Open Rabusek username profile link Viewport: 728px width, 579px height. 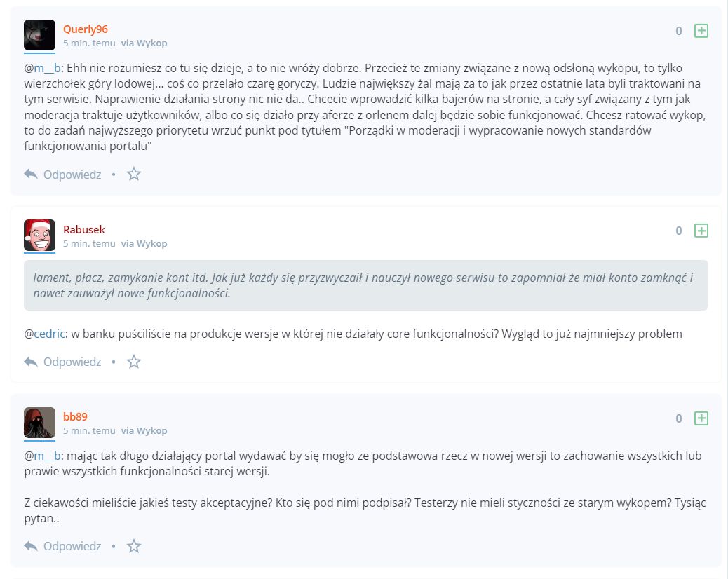tap(84, 230)
